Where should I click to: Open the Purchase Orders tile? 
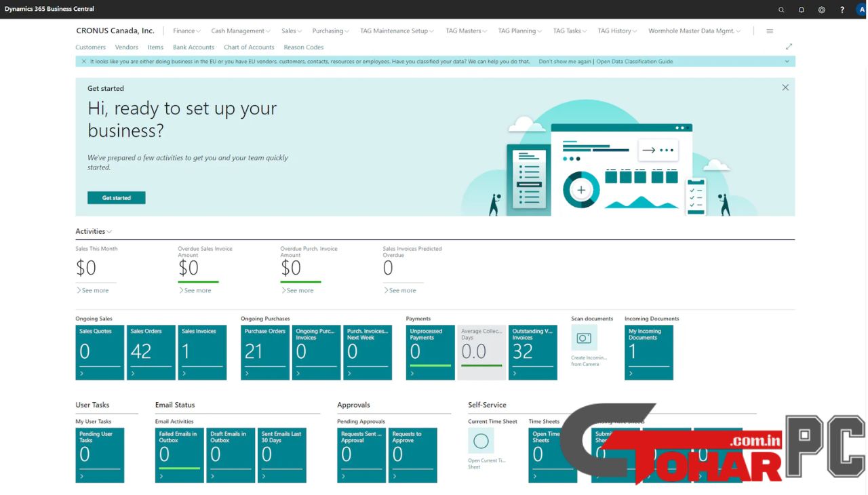click(x=265, y=353)
